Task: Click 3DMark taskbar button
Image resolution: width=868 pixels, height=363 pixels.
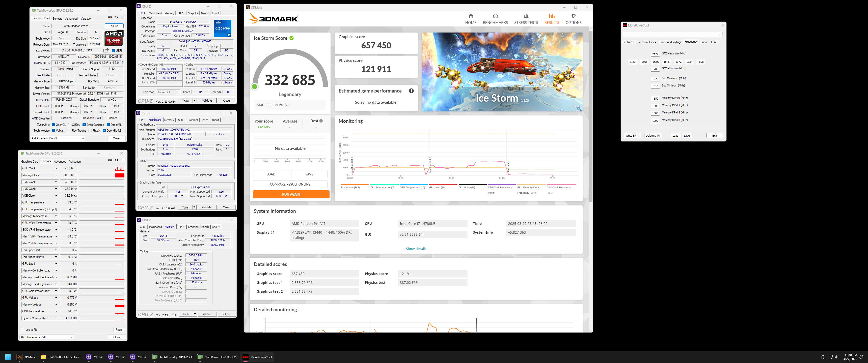Action: (x=26, y=357)
